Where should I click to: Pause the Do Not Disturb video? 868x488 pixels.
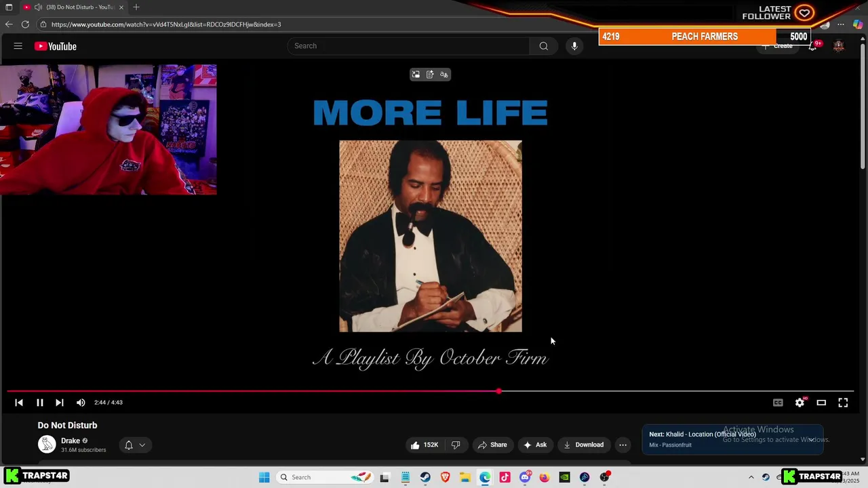point(40,403)
